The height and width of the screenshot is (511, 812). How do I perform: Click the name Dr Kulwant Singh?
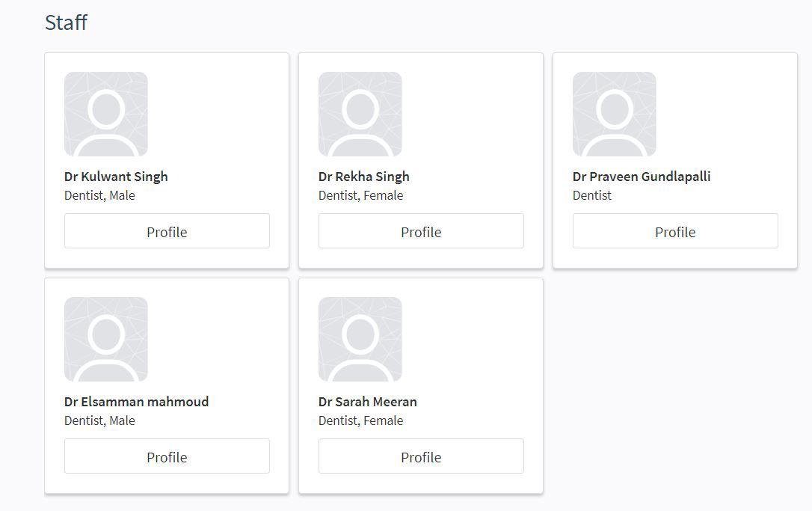[x=116, y=177]
